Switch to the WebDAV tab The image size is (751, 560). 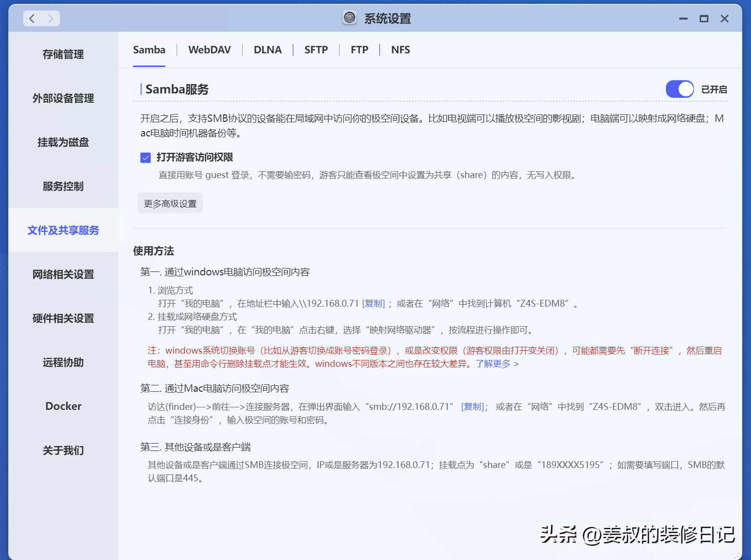[209, 50]
